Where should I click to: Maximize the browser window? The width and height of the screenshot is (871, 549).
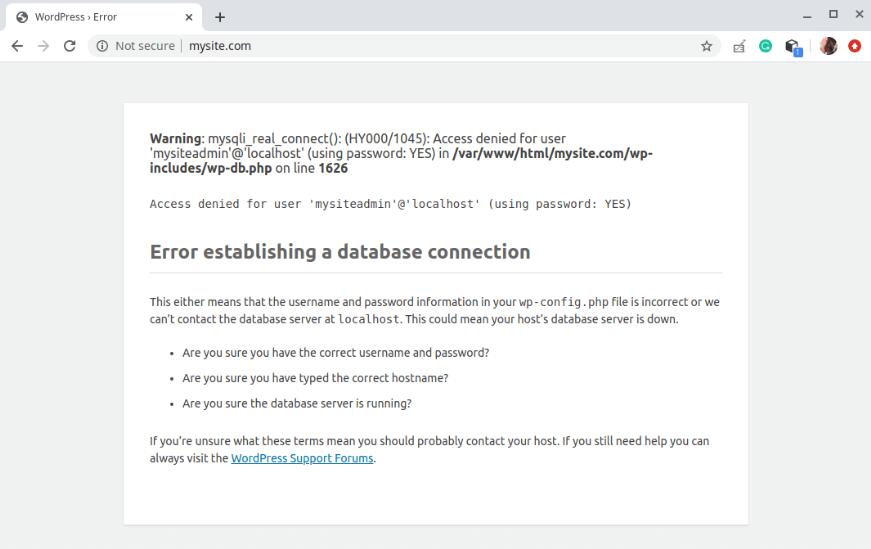point(833,15)
